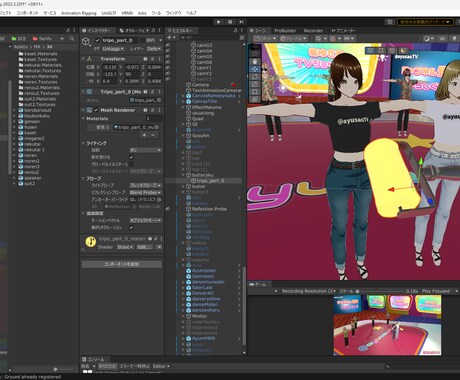Open the motion vectors dropdown

tap(145, 220)
